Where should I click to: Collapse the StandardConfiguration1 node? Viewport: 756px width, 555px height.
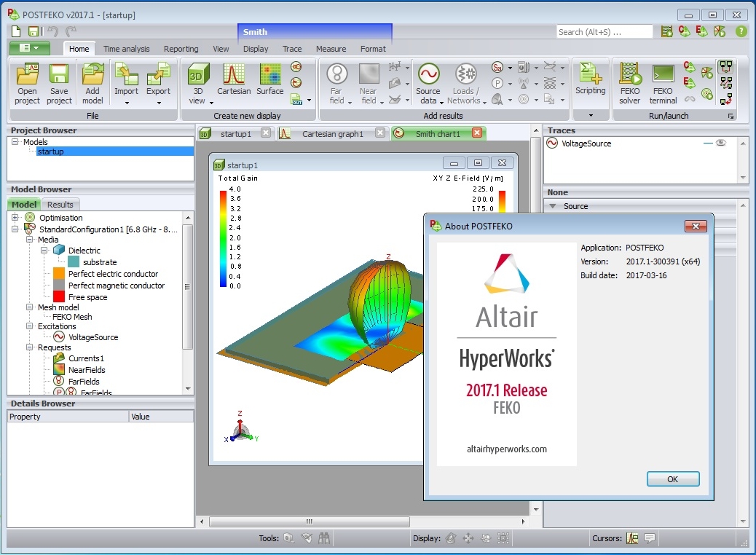pyautogui.click(x=15, y=229)
